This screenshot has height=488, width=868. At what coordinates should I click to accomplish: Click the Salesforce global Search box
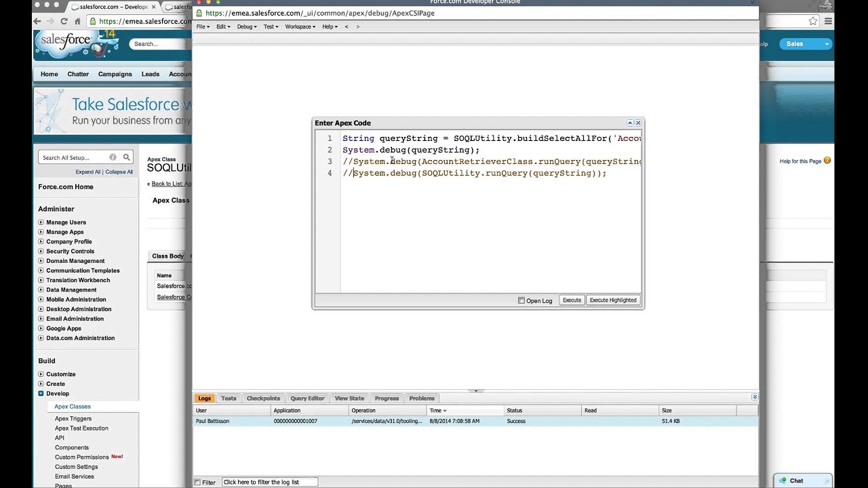(161, 44)
